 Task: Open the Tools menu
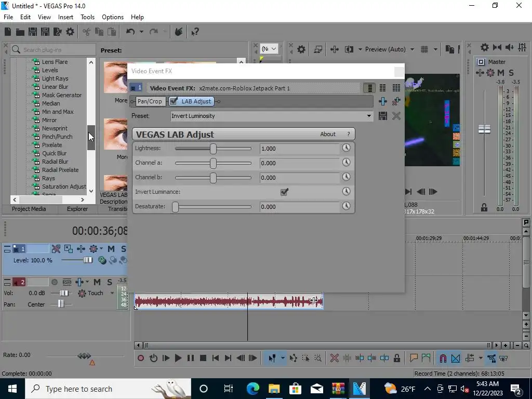(87, 17)
